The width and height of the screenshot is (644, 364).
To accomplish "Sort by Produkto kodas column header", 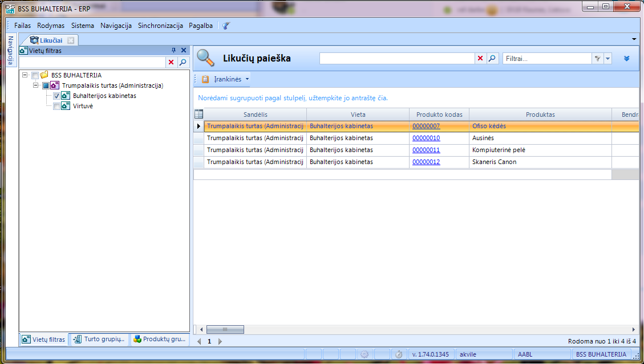I will click(439, 114).
